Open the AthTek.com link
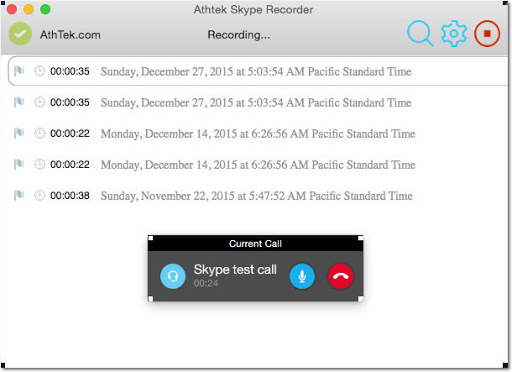This screenshot has height=372, width=512. coord(70,35)
